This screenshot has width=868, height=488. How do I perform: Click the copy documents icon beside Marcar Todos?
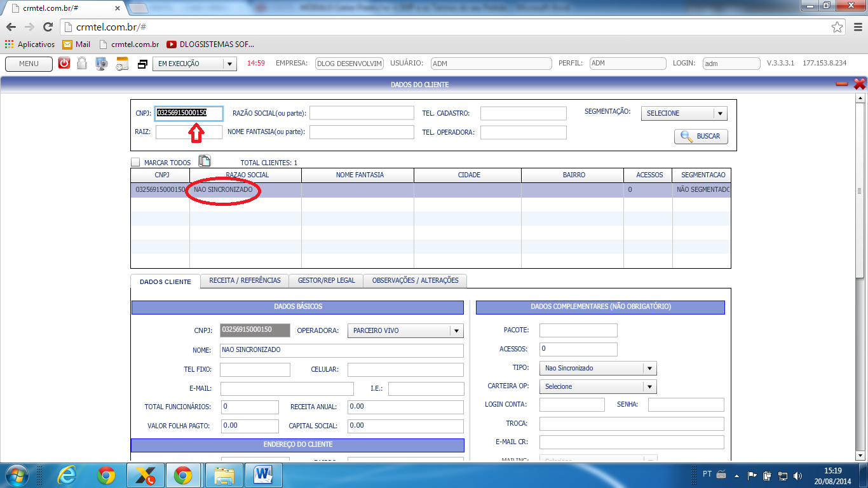[205, 161]
